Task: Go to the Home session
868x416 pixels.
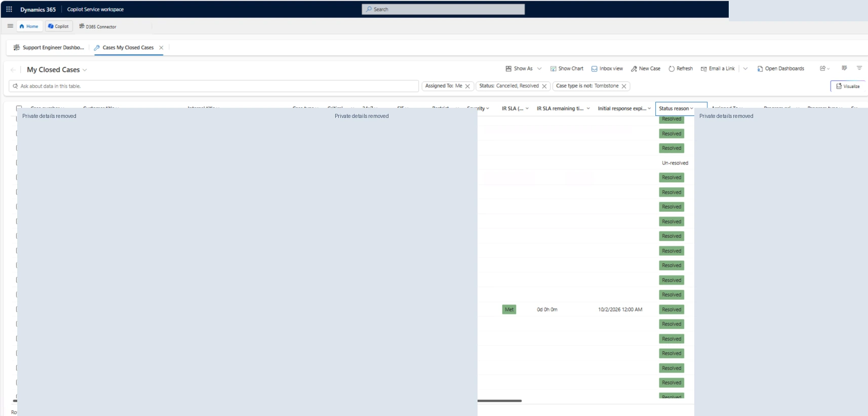Action: (29, 26)
